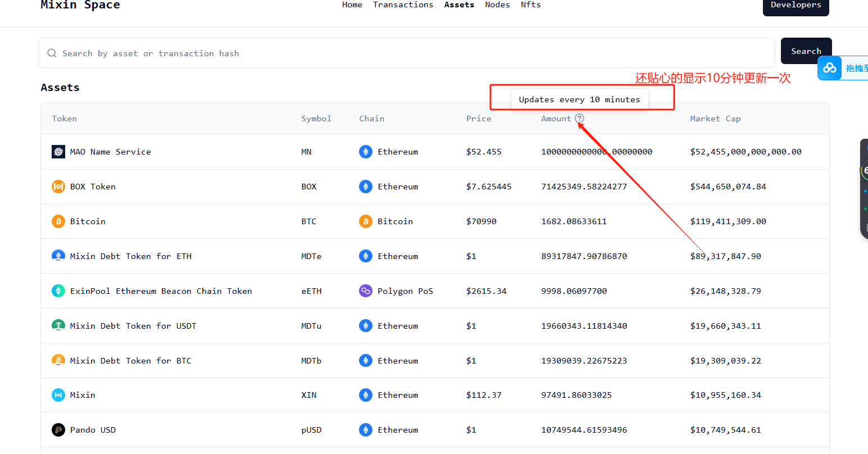Viewport: 868px width, 454px height.
Task: Open the Bitcoin token name in Token column
Action: click(88, 221)
